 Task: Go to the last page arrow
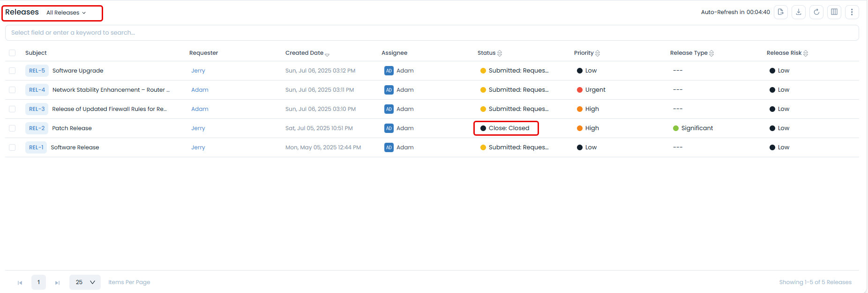tap(57, 283)
